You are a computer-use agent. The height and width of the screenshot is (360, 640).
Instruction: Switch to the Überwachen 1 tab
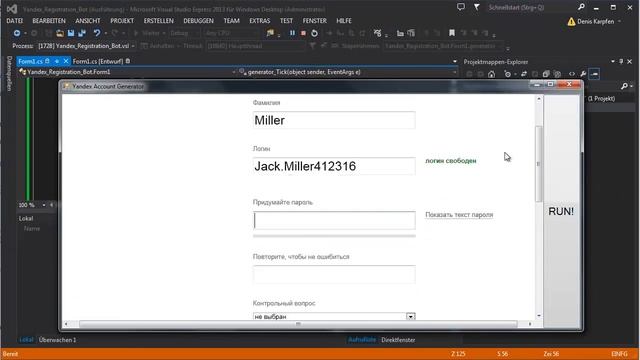(x=58, y=340)
